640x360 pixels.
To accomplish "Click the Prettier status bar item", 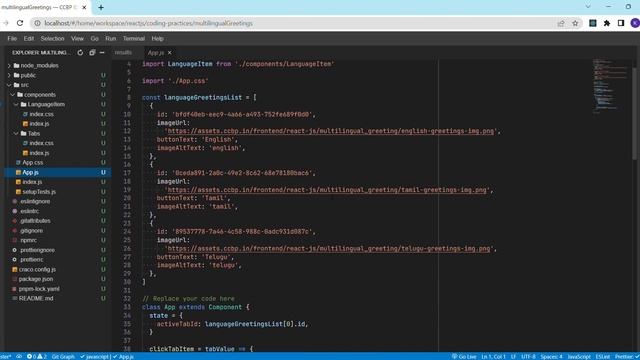I will (627, 356).
